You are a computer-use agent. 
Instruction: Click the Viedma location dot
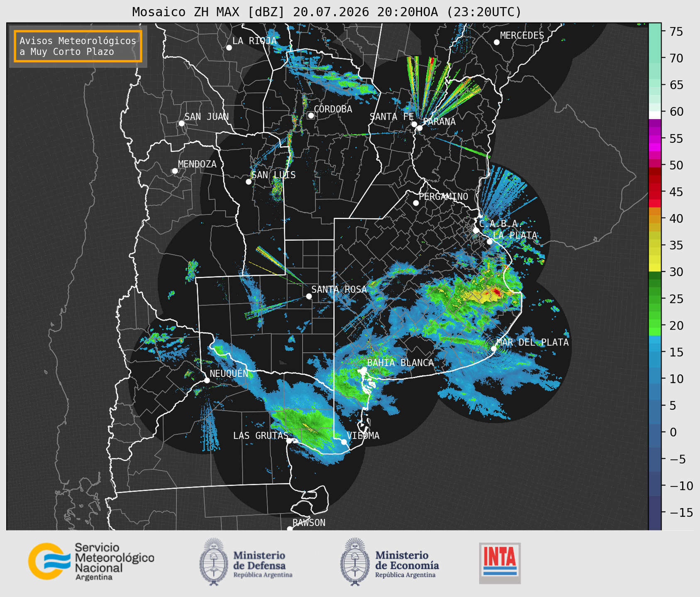pyautogui.click(x=344, y=442)
